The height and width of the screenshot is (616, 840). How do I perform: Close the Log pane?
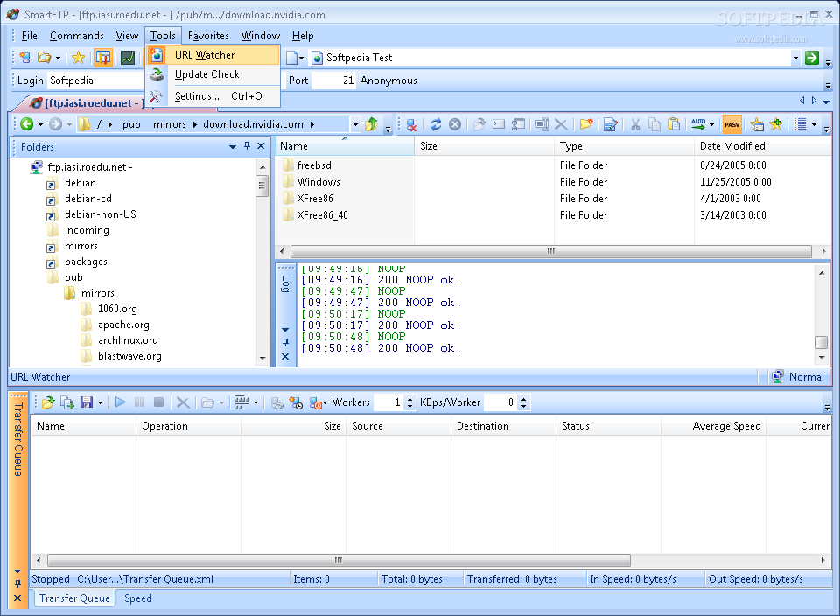pos(285,357)
